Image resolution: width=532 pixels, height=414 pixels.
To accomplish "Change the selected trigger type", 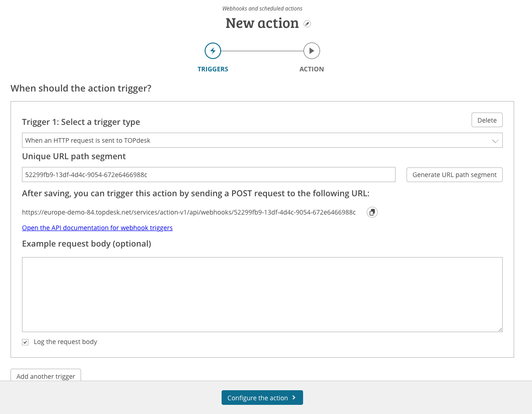I will pos(262,140).
